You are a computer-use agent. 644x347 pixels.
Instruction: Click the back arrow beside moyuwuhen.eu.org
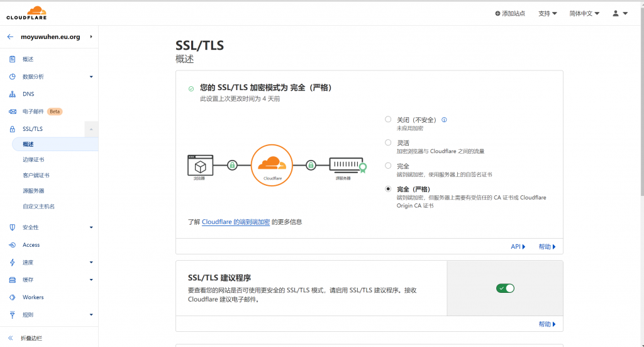click(x=10, y=37)
